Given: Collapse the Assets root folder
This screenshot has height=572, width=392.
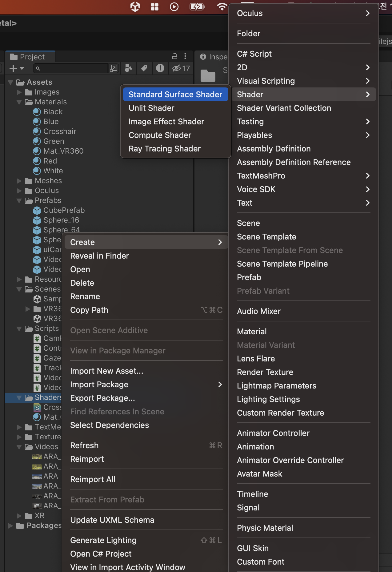Looking at the screenshot, I should click(10, 83).
